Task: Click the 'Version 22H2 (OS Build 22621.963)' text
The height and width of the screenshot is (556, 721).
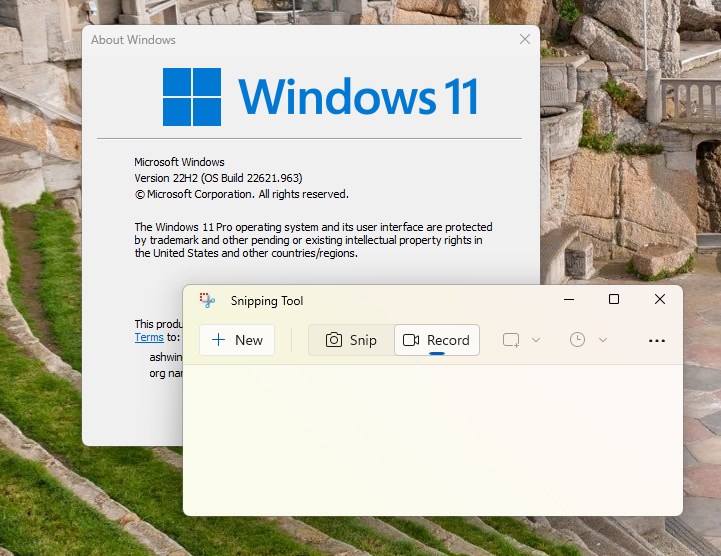Action: coord(218,178)
